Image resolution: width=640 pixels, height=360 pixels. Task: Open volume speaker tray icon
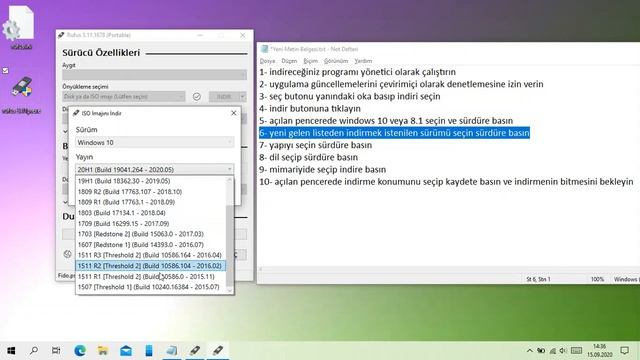[563, 351]
